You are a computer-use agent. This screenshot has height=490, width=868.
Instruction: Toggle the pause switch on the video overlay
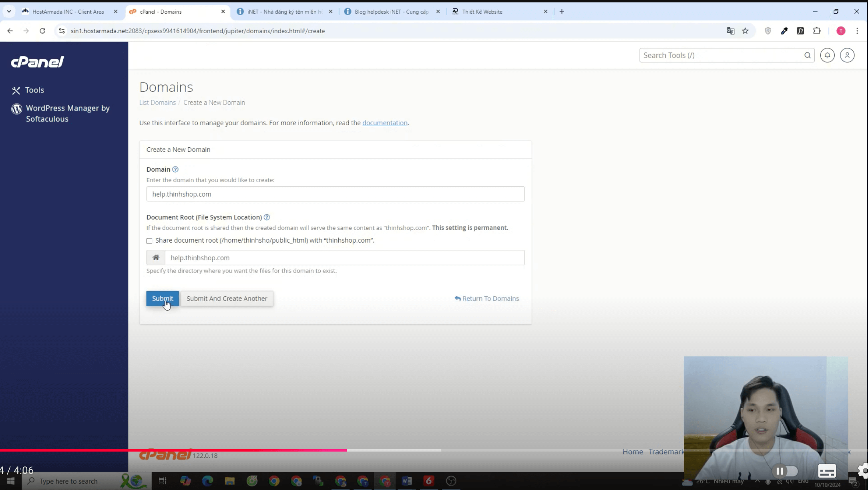[x=785, y=471]
